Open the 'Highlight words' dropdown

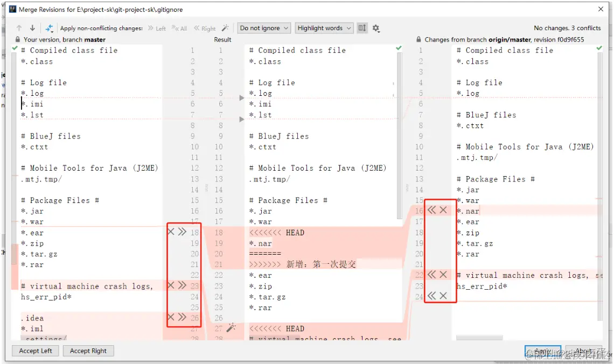pos(324,28)
